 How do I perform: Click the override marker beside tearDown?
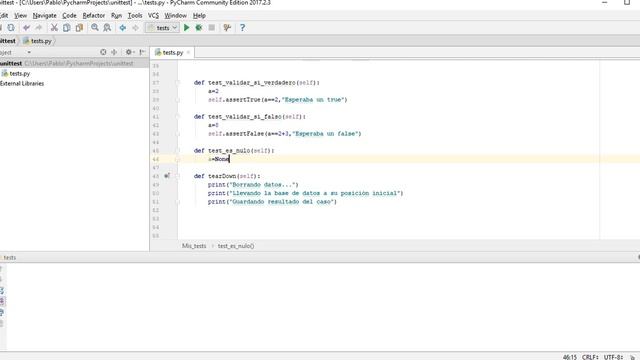tap(167, 176)
